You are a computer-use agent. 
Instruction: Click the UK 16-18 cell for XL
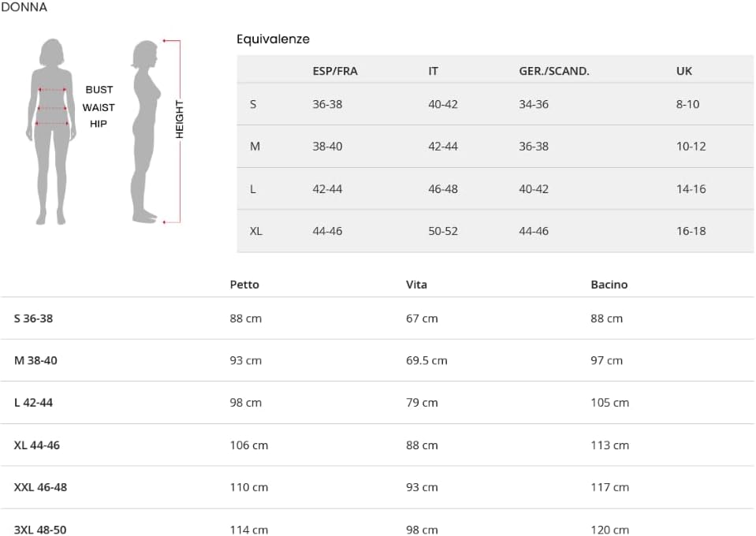point(691,231)
